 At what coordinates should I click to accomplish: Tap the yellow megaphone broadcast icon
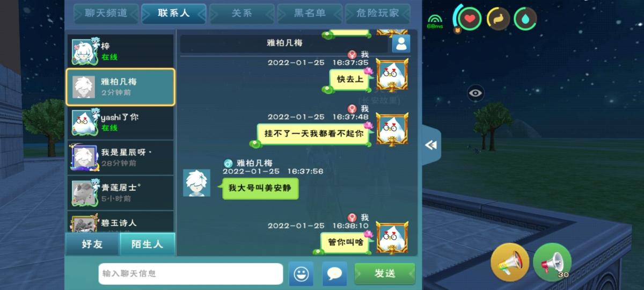[x=510, y=262]
